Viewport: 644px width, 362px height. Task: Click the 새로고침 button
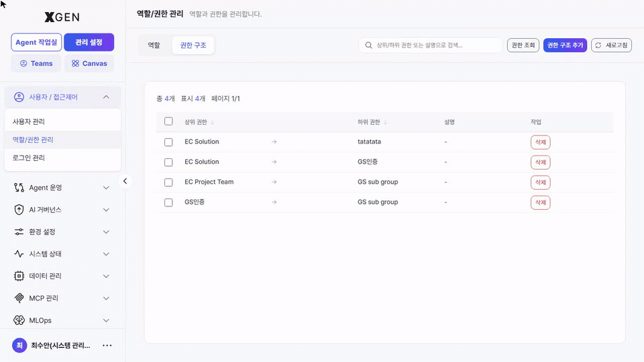(611, 45)
